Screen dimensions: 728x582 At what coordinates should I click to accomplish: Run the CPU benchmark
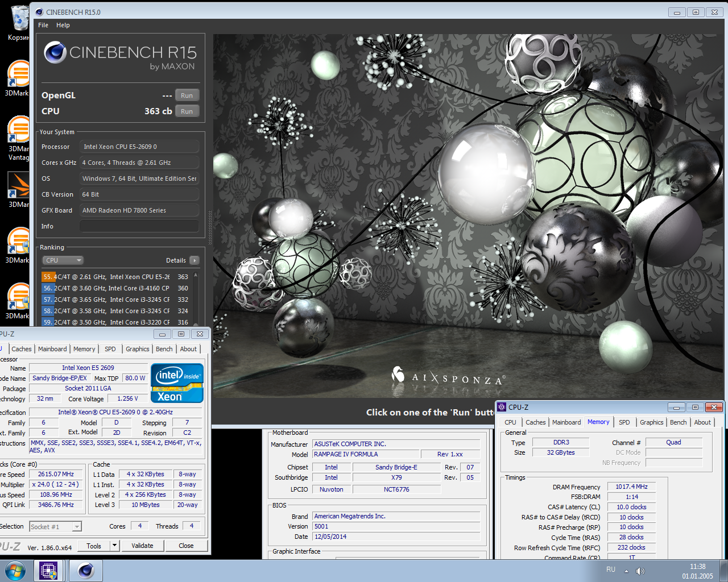click(x=187, y=111)
